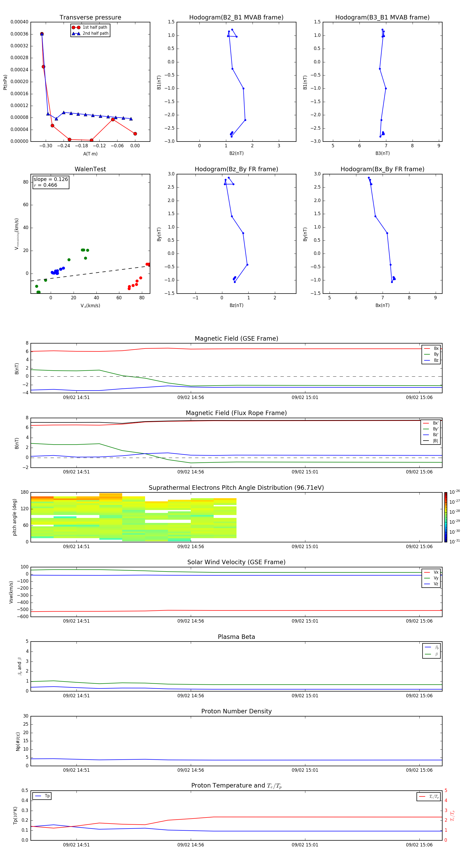Select 'Tp' legend entry in temperature plot
Viewport: 473px width, 868px height.
pos(42,796)
